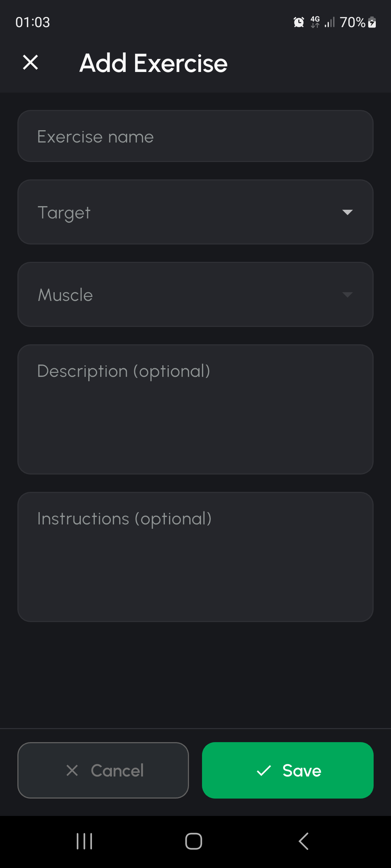
Task: Tap the 4G network indicator icon
Action: pyautogui.click(x=315, y=22)
